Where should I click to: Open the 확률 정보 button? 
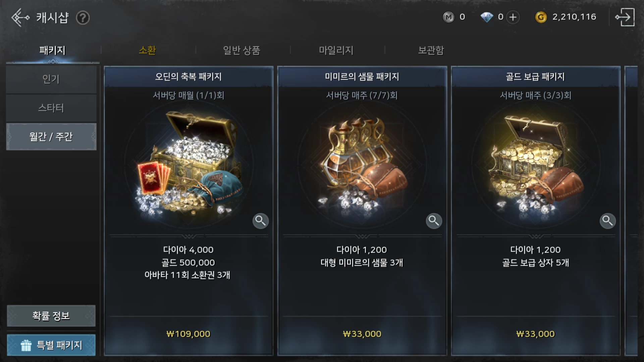pyautogui.click(x=51, y=316)
